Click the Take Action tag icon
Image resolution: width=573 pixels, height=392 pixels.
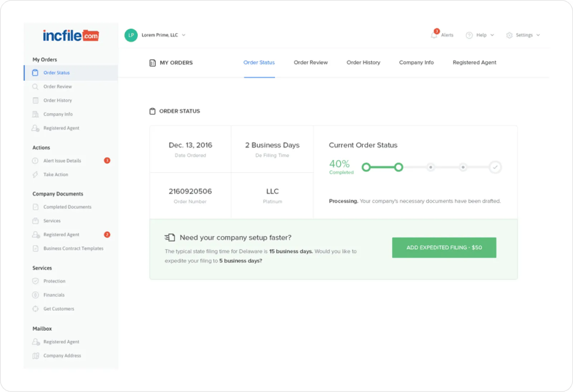point(35,175)
